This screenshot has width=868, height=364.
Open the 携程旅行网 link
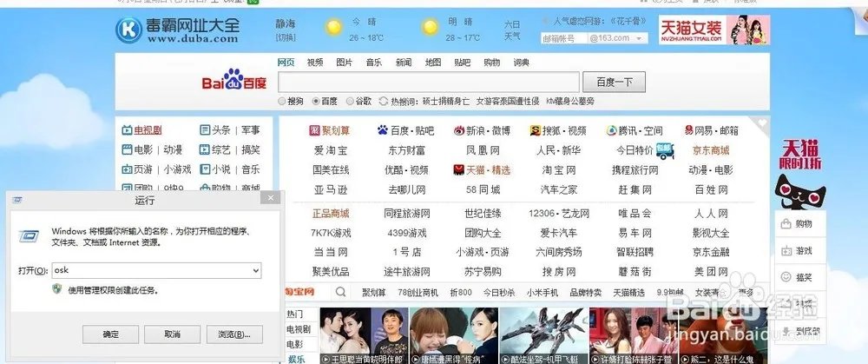click(x=635, y=169)
